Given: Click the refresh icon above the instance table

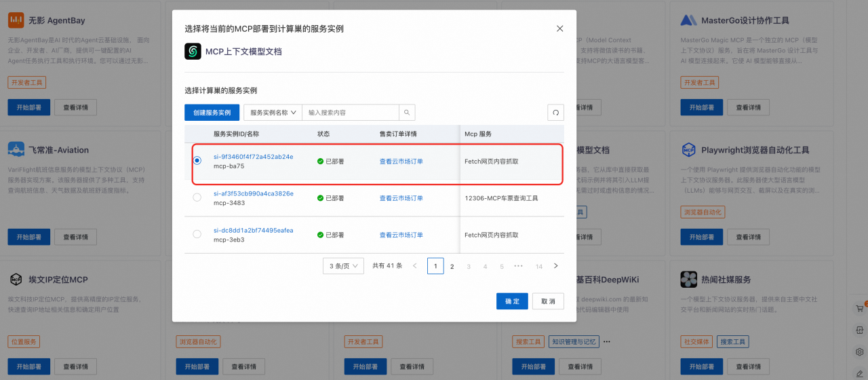Looking at the screenshot, I should tap(555, 113).
